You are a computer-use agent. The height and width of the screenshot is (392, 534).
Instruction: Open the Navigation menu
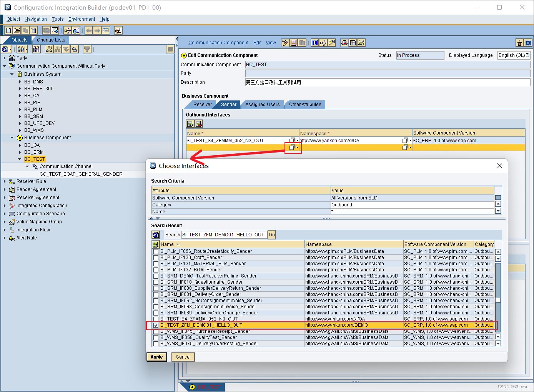pos(36,19)
